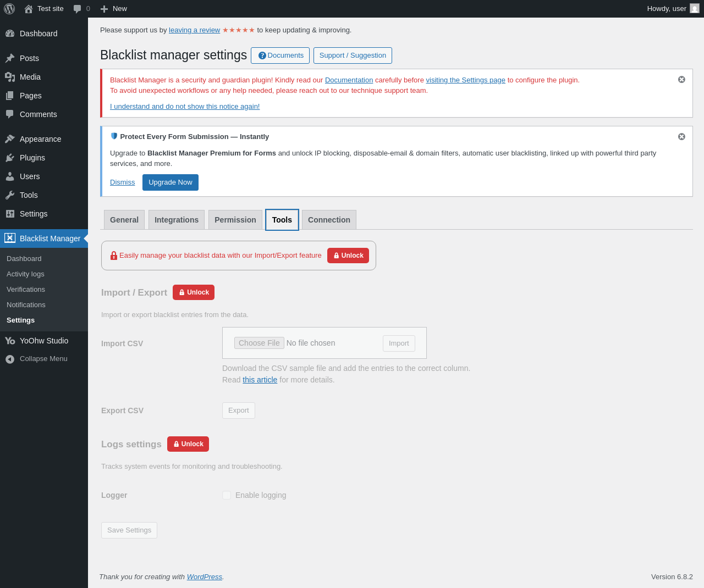The width and height of the screenshot is (704, 588).
Task: Click the Plugins plug icon
Action: (x=10, y=158)
